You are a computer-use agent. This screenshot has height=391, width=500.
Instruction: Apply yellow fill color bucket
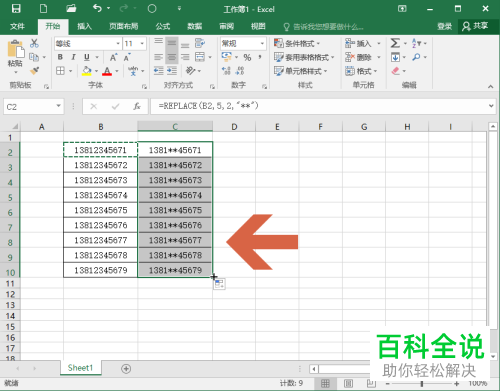pyautogui.click(x=87, y=71)
